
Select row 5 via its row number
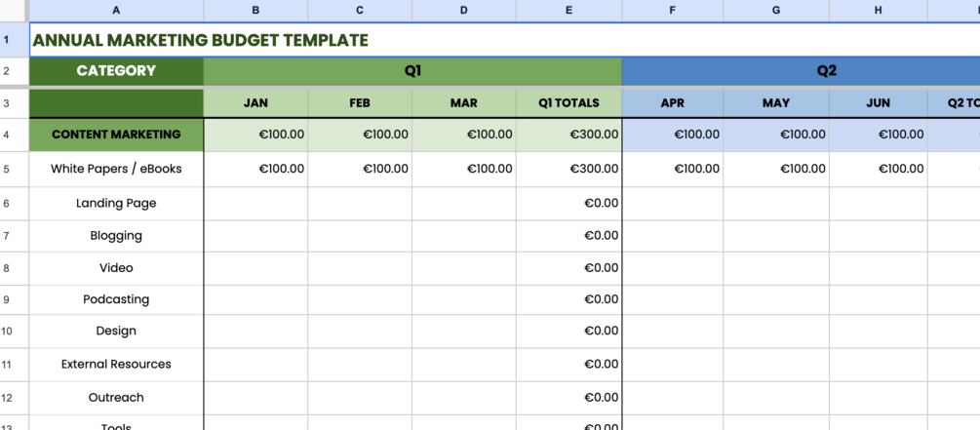7,169
